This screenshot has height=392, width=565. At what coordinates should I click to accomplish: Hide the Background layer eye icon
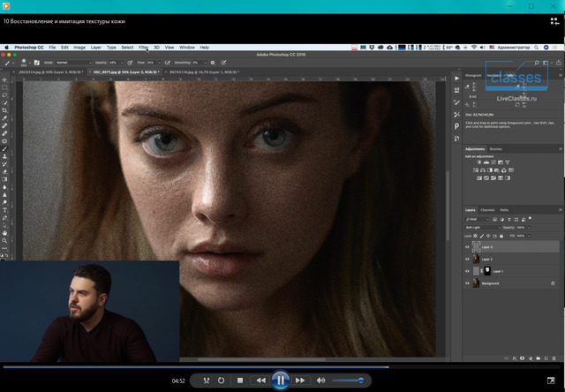[x=468, y=283]
